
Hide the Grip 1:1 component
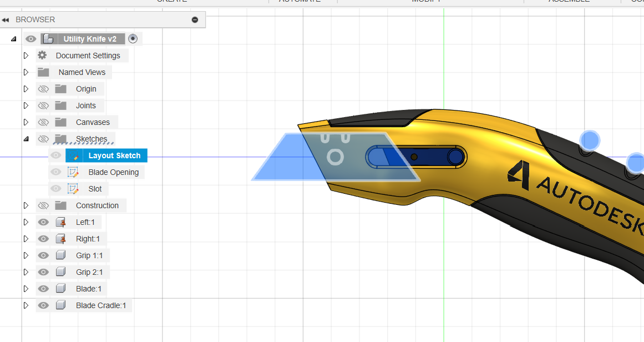click(43, 256)
